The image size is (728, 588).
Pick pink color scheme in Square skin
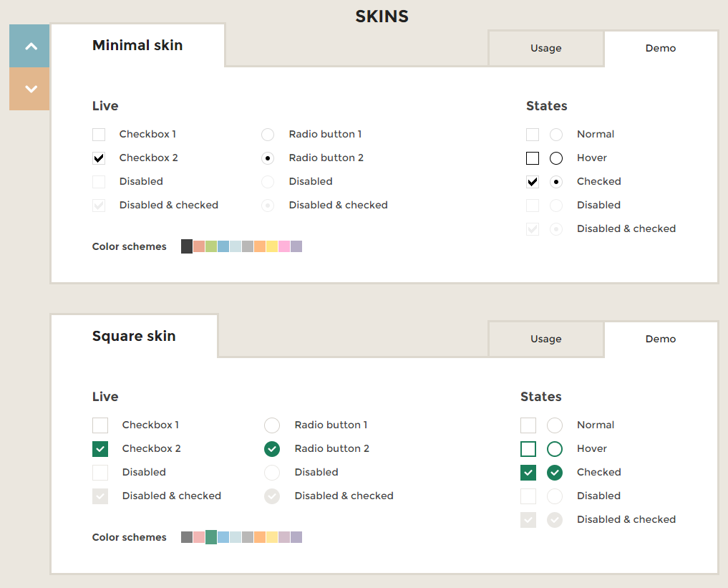pyautogui.click(x=284, y=537)
